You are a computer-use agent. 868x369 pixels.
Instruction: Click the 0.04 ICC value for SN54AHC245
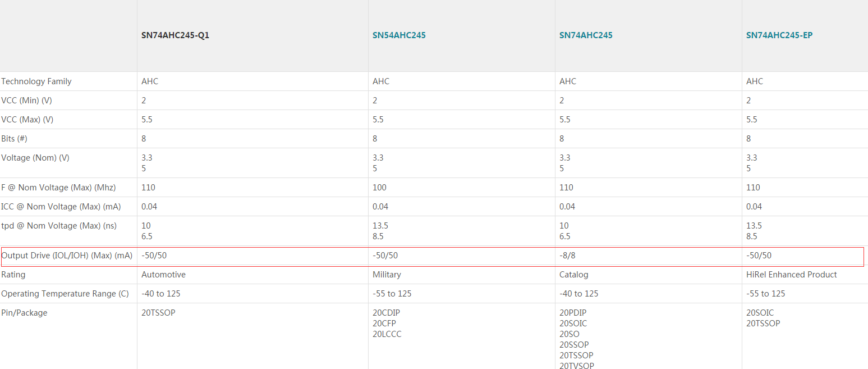(x=380, y=207)
